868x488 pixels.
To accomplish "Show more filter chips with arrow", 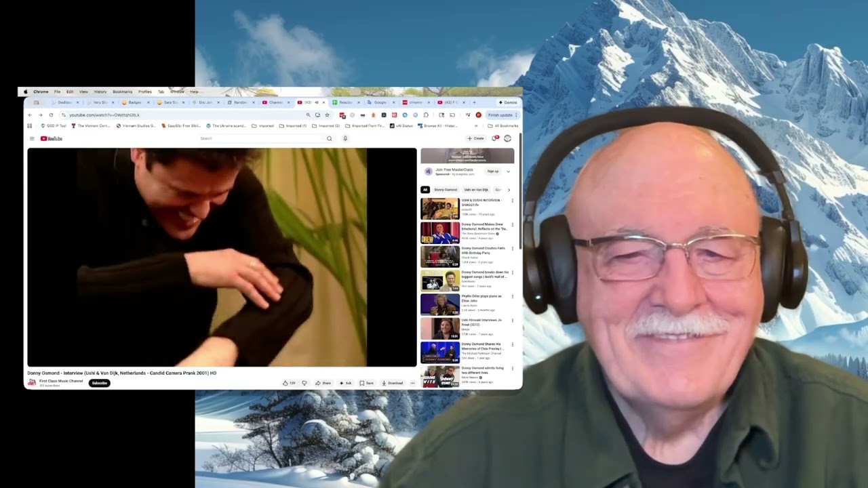I will click(509, 190).
